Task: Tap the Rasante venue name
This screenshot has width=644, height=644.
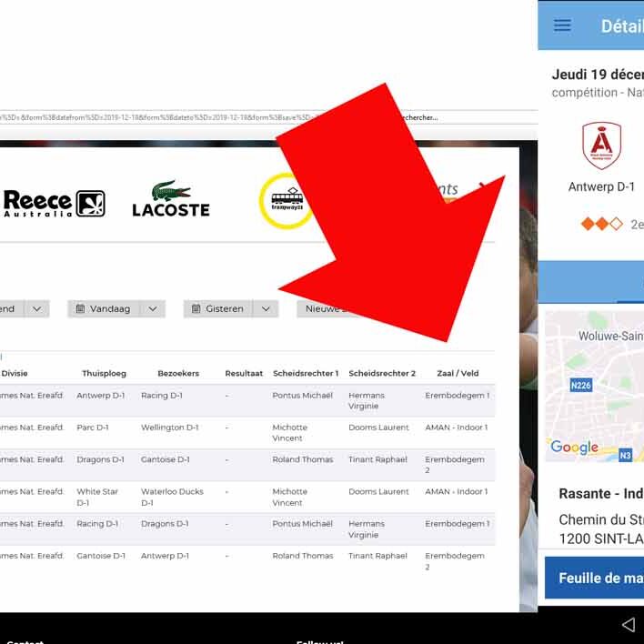Action: coord(601,493)
